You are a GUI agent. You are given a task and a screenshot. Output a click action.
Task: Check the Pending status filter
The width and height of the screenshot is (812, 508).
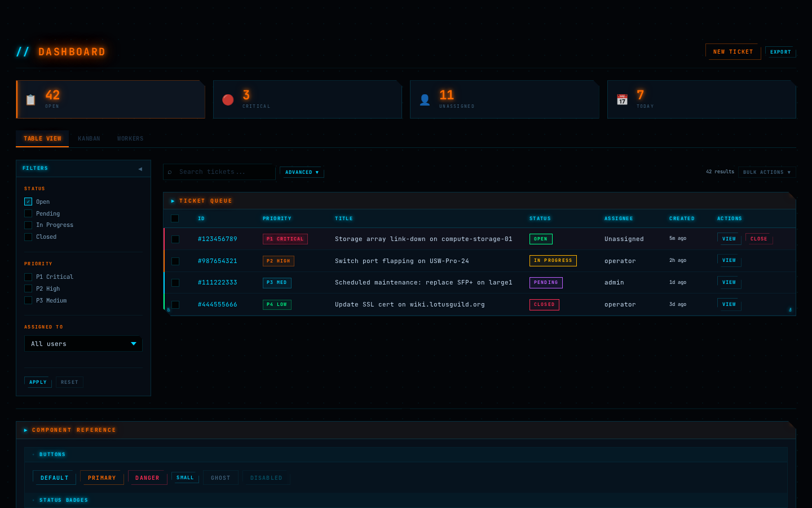pos(28,213)
